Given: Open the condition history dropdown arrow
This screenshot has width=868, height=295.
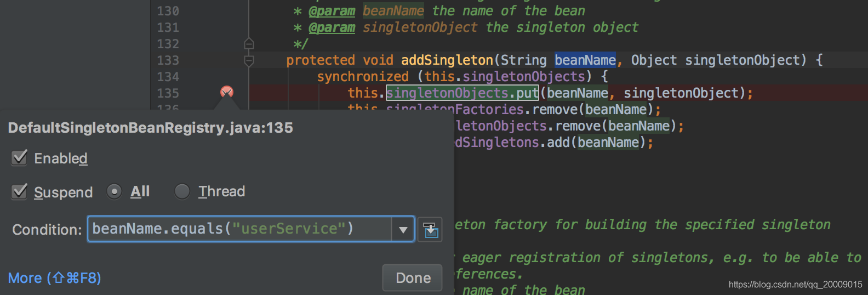Looking at the screenshot, I should click(x=403, y=230).
